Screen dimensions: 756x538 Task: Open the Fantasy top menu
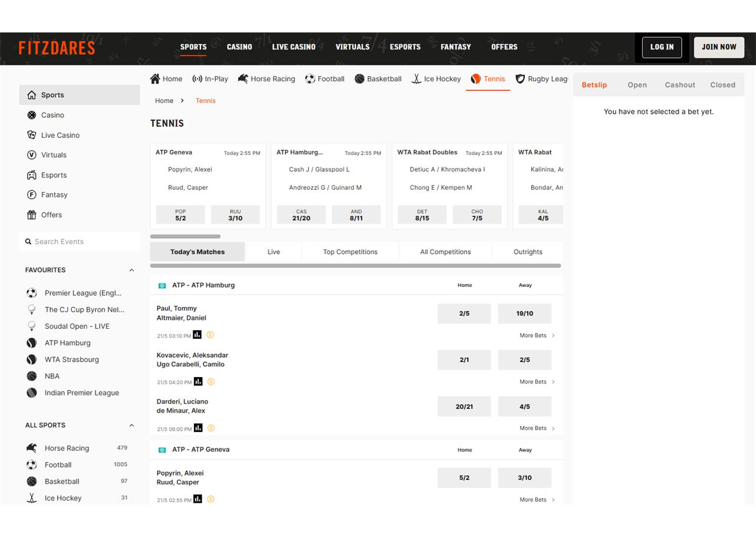(455, 47)
